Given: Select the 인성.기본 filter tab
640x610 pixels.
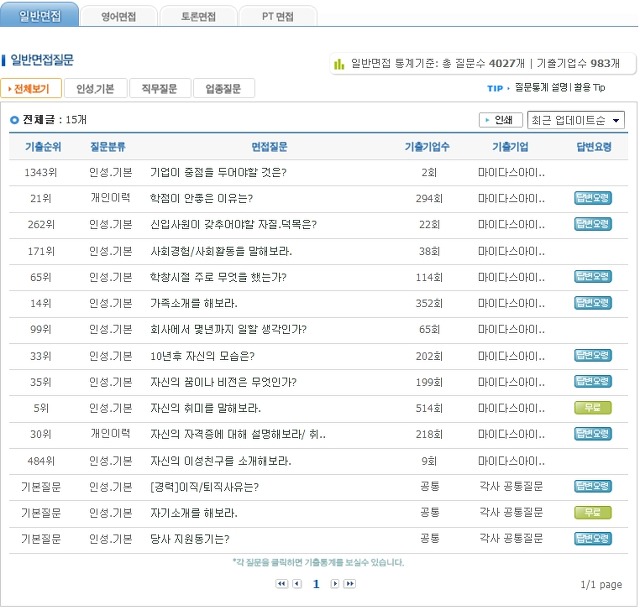Looking at the screenshot, I should tap(95, 89).
